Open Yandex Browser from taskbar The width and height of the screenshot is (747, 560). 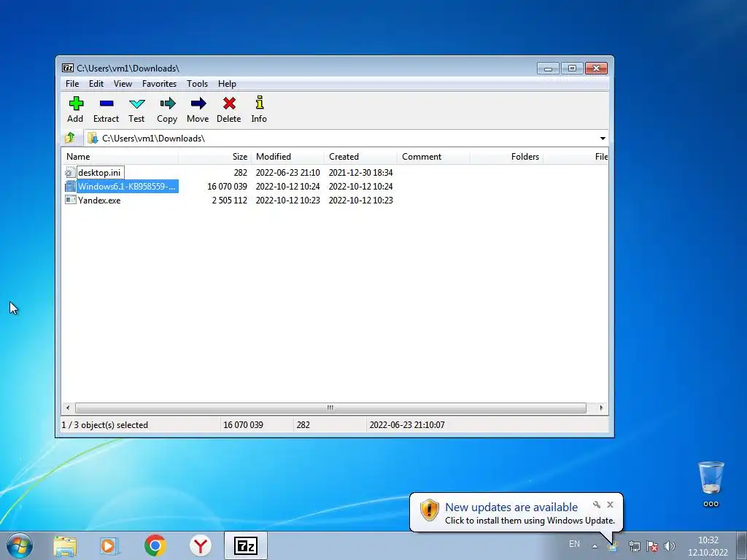coord(200,545)
